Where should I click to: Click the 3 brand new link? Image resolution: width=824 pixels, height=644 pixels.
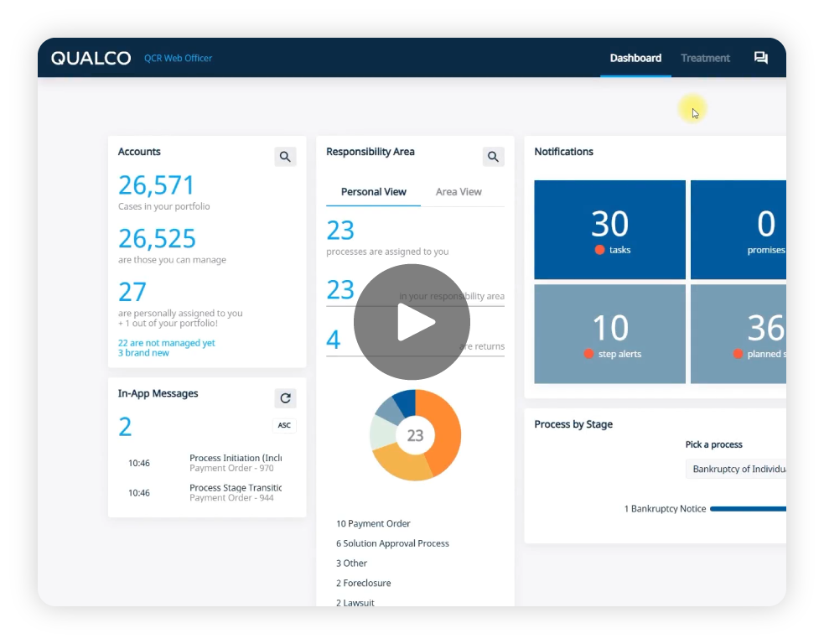tap(143, 353)
